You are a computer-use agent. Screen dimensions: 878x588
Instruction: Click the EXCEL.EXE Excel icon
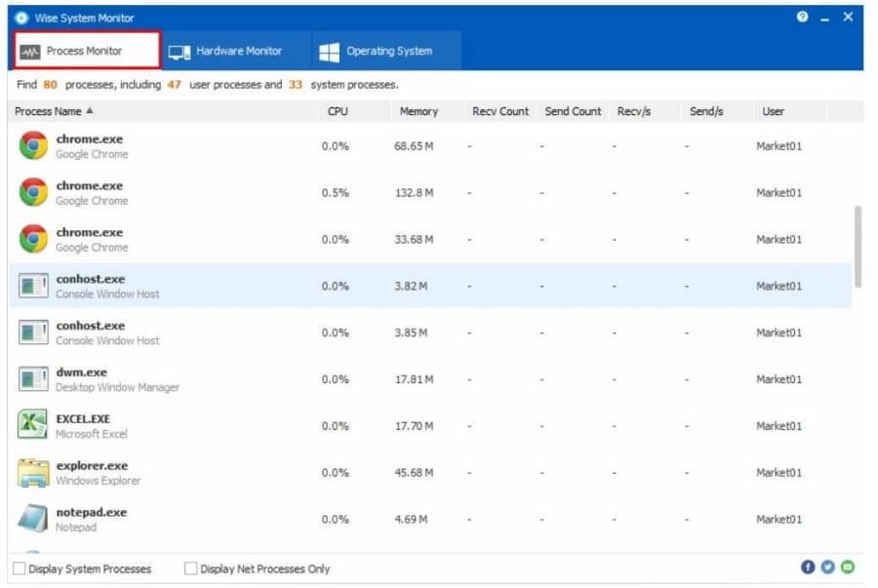[33, 424]
